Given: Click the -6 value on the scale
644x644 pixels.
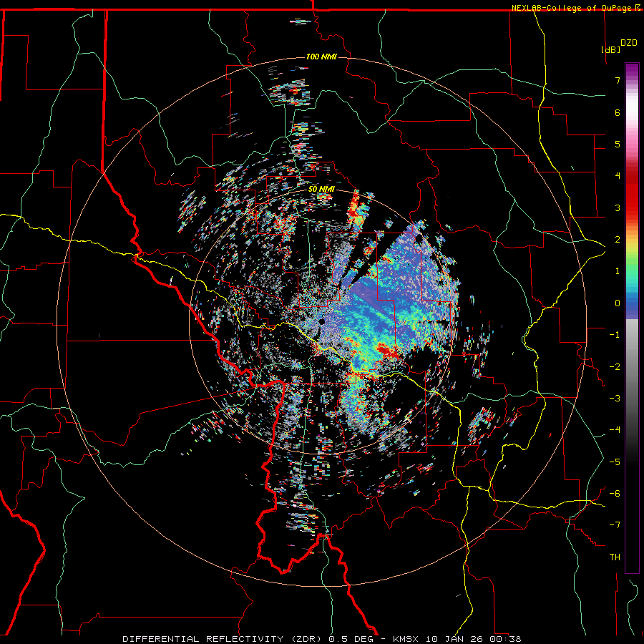Looking at the screenshot, I should (x=615, y=494).
